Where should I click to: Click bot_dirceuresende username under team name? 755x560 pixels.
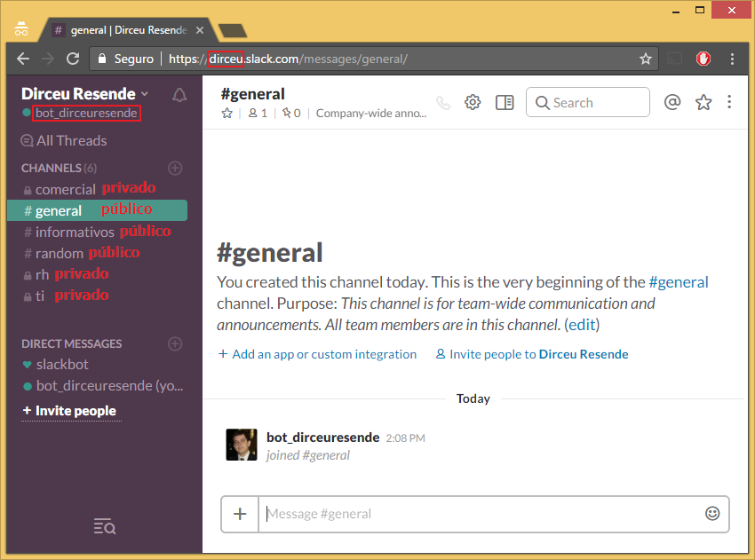86,113
